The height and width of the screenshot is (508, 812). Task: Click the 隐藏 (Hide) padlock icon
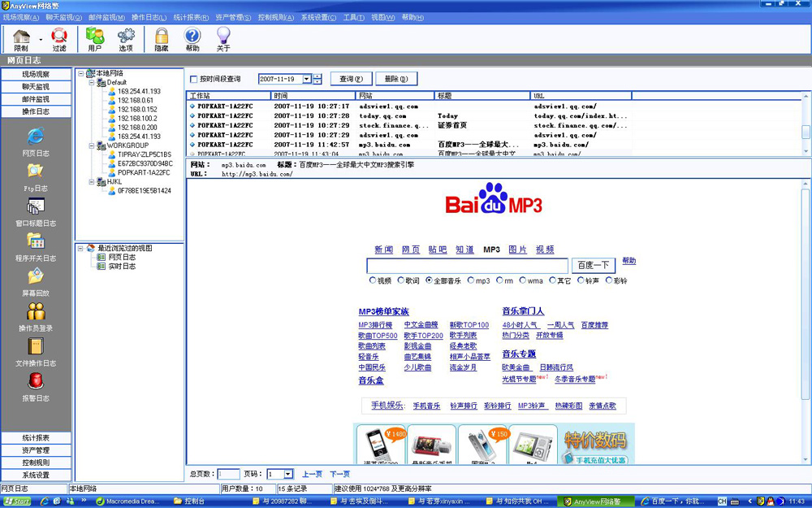click(162, 38)
